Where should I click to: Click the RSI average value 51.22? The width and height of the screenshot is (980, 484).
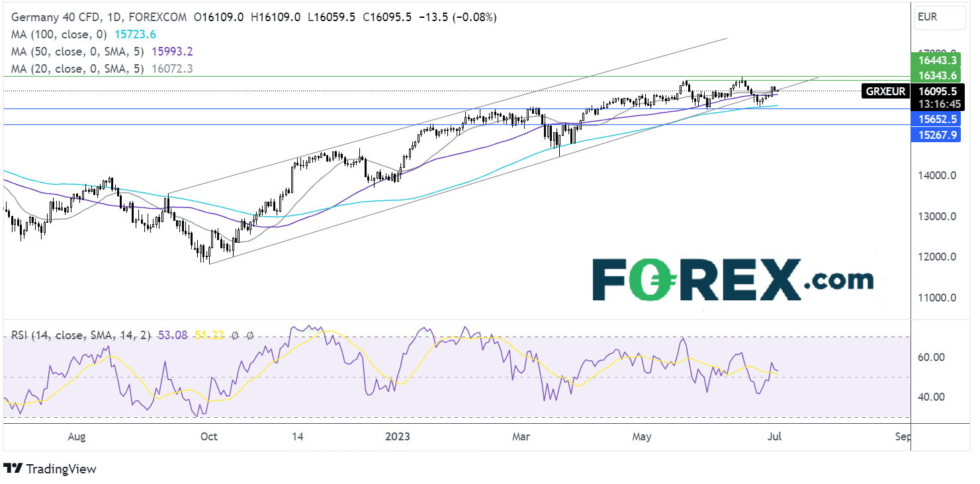pyautogui.click(x=210, y=336)
